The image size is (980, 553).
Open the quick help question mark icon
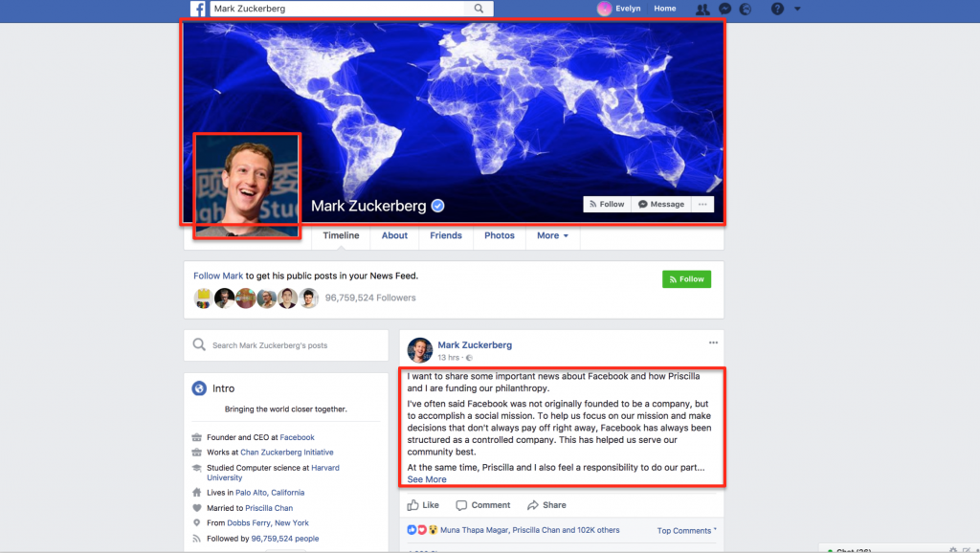click(777, 9)
